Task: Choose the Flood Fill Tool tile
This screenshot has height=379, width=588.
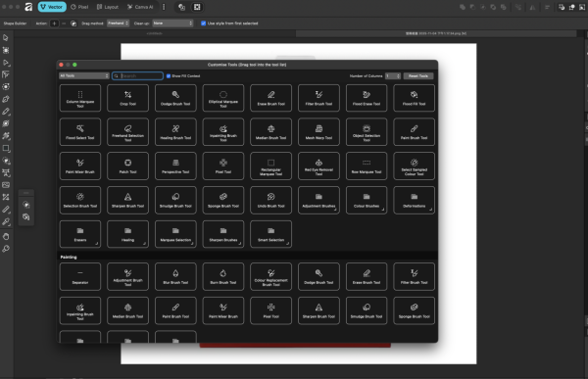Action: [x=414, y=98]
